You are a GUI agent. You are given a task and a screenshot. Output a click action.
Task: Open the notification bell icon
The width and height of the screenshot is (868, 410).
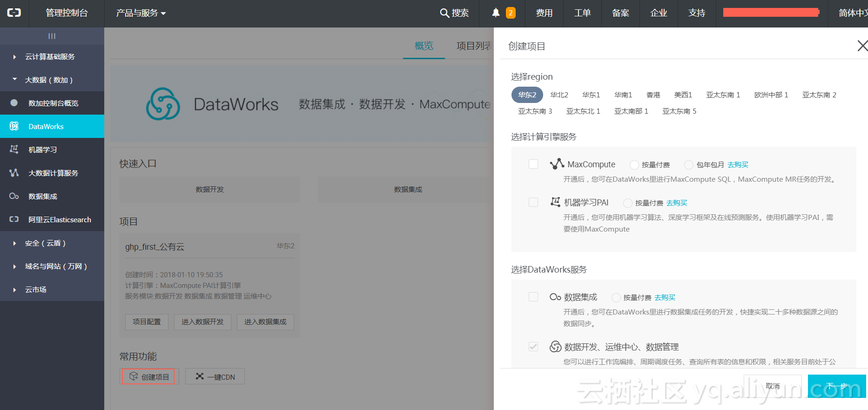point(496,13)
